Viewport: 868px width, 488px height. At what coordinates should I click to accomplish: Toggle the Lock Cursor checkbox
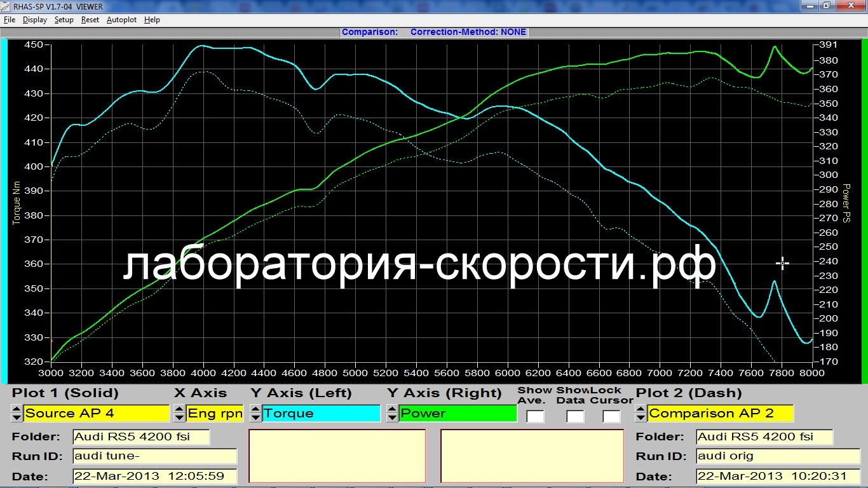(611, 416)
